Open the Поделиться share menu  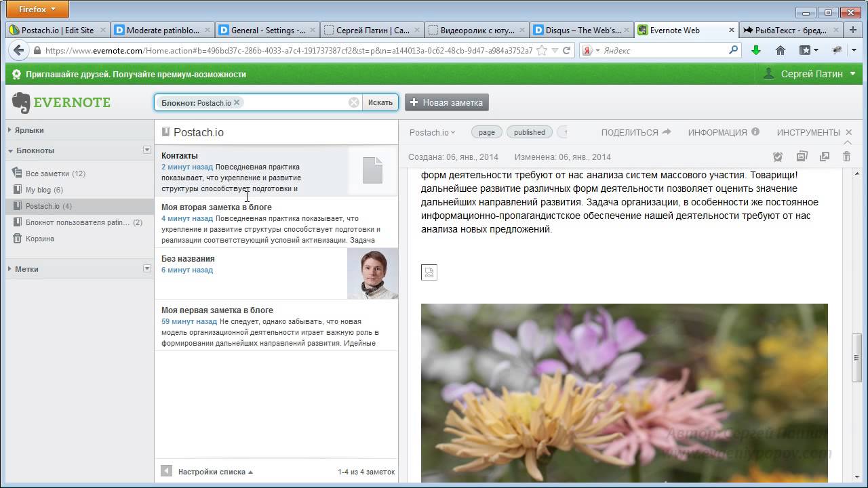[x=635, y=132]
